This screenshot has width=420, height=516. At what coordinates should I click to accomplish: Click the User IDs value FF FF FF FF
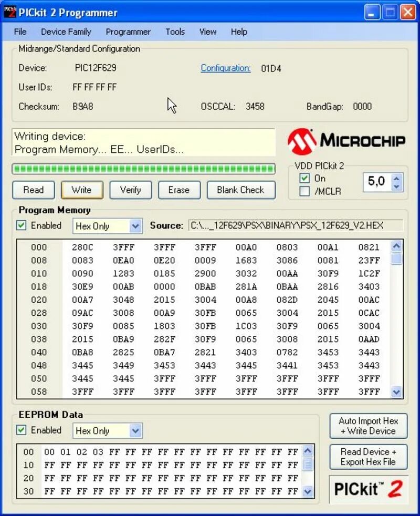94,87
